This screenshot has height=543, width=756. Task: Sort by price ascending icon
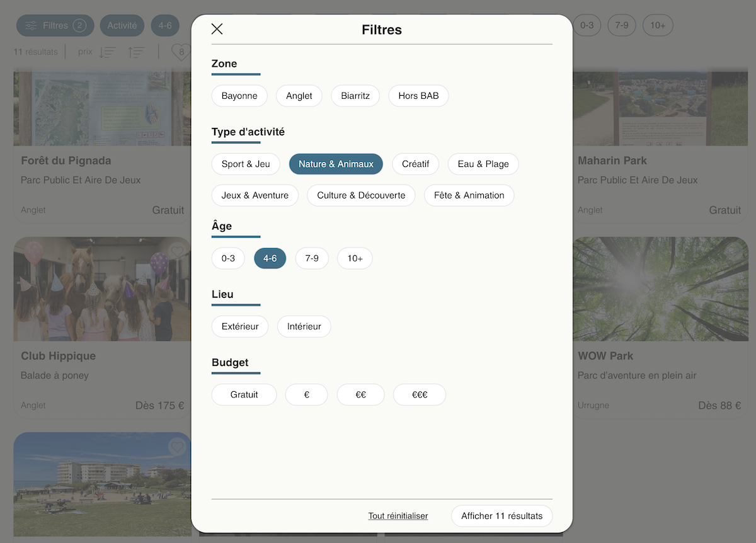[136, 52]
